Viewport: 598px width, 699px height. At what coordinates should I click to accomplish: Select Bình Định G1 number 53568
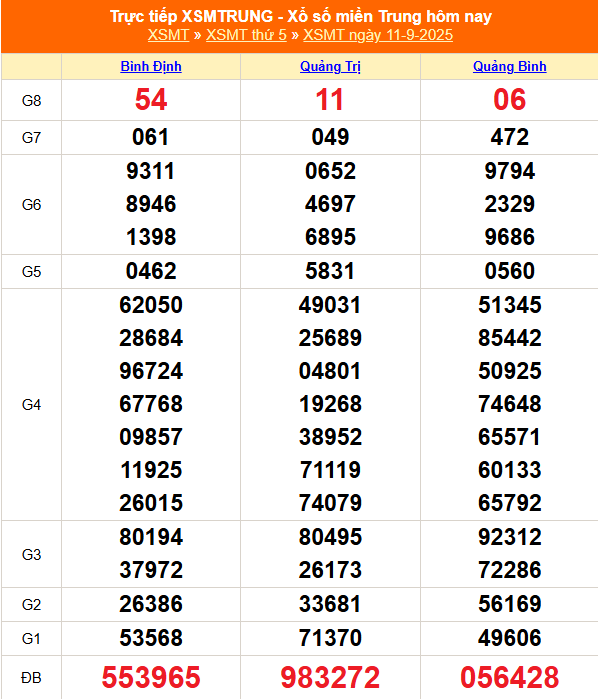coord(151,638)
